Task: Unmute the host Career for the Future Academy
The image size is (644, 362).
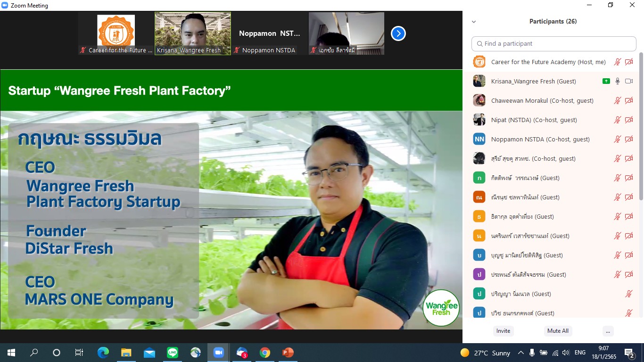Action: pos(617,62)
